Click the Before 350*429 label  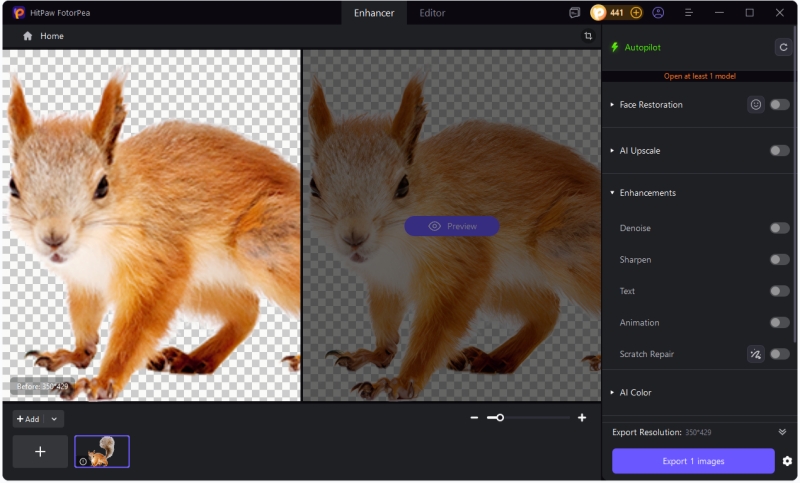[x=42, y=386]
